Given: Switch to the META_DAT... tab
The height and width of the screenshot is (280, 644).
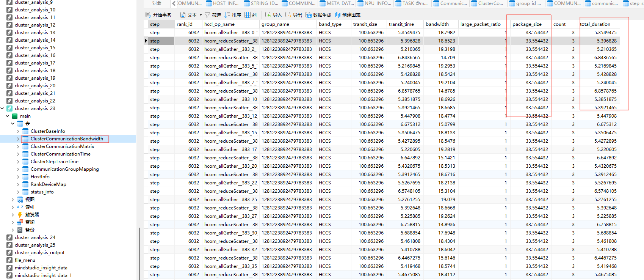Looking at the screenshot, I should (337, 3).
